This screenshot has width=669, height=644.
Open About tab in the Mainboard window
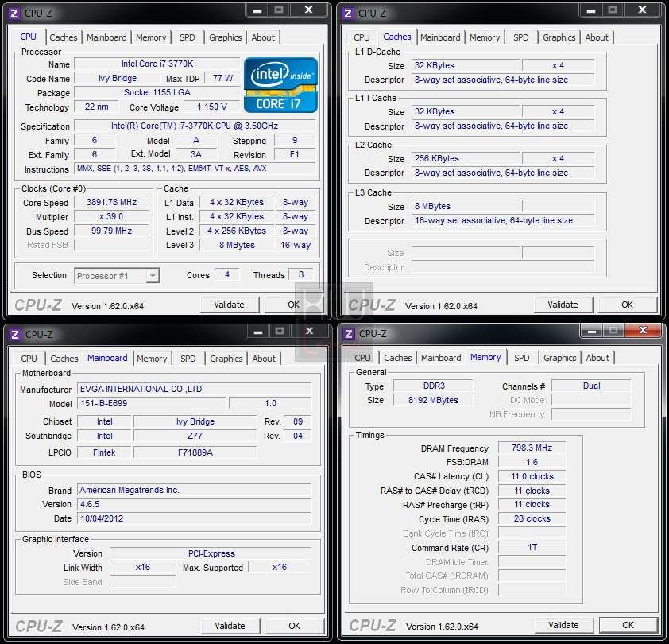pos(264,359)
